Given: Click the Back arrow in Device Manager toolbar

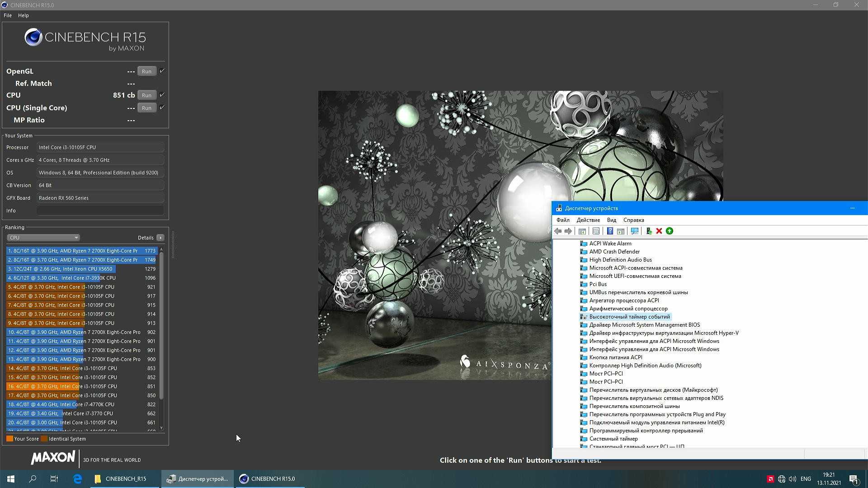Looking at the screenshot, I should coord(558,231).
